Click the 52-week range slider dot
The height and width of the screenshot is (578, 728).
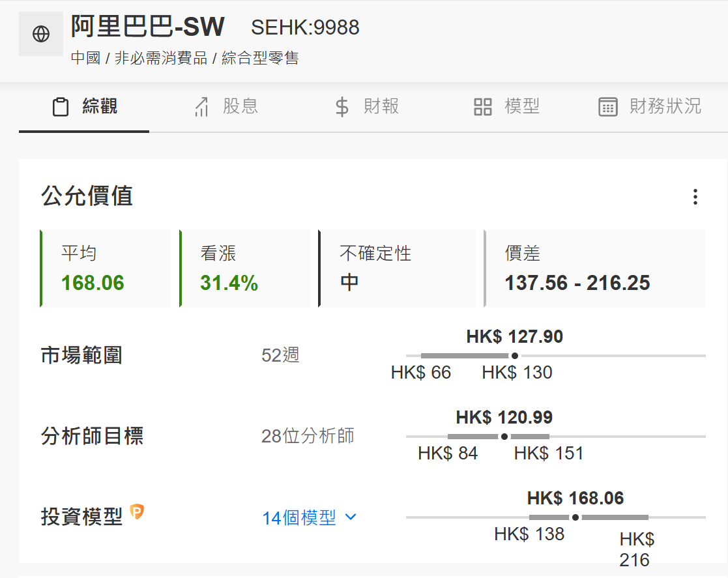(x=514, y=356)
